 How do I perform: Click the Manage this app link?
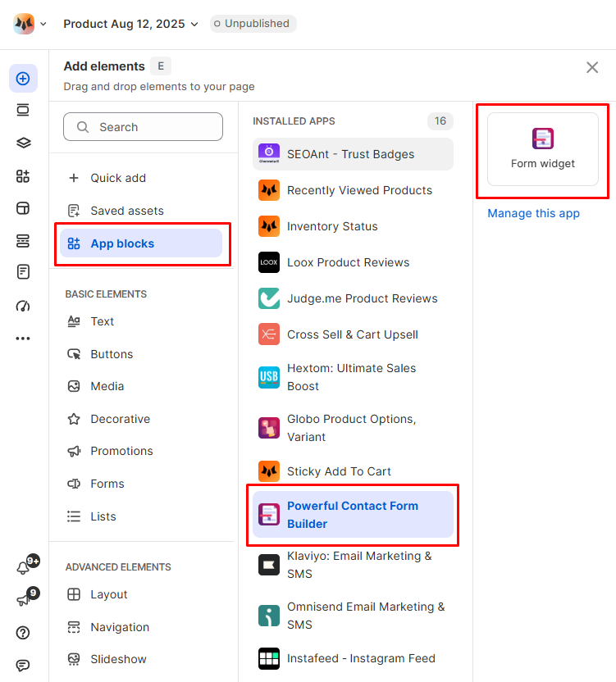(x=533, y=214)
